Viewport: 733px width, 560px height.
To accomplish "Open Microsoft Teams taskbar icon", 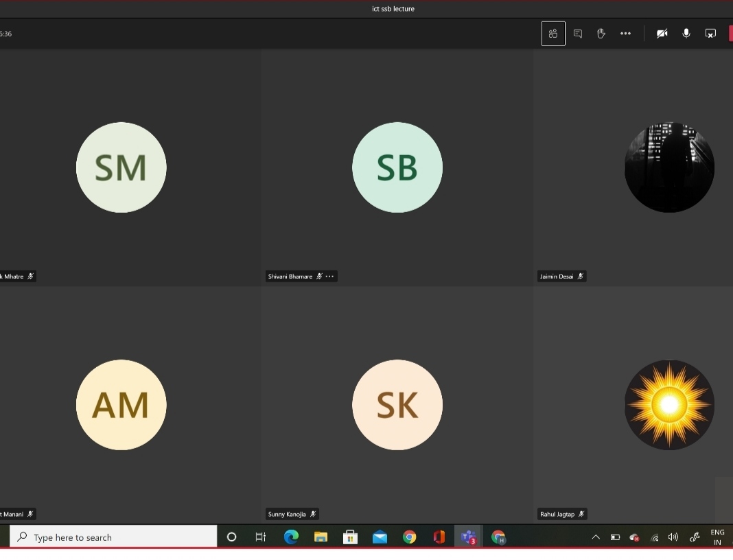I will coord(469,537).
